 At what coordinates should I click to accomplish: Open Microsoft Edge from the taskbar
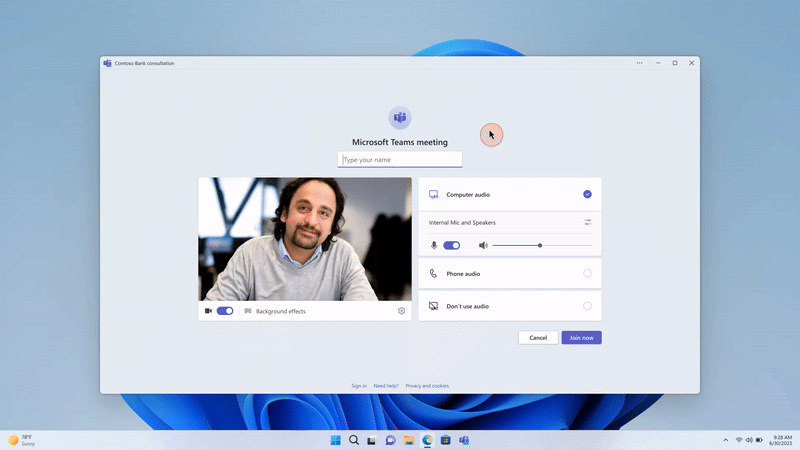427,440
